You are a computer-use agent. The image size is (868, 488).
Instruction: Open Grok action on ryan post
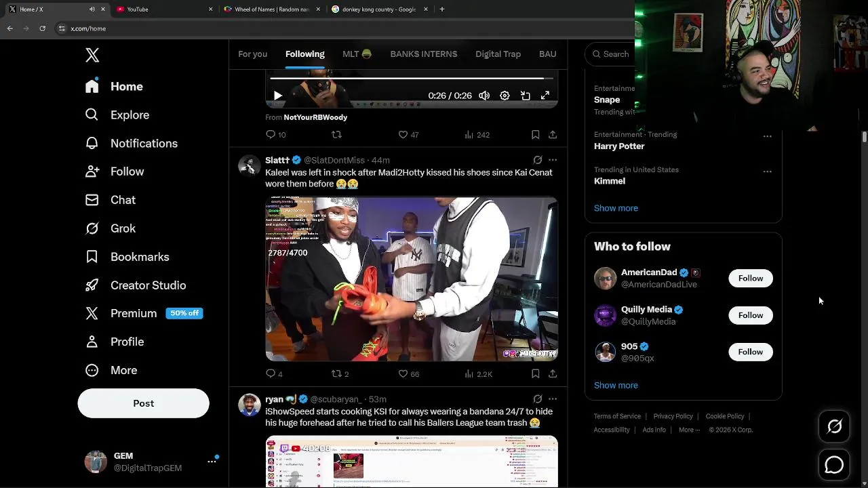click(537, 399)
